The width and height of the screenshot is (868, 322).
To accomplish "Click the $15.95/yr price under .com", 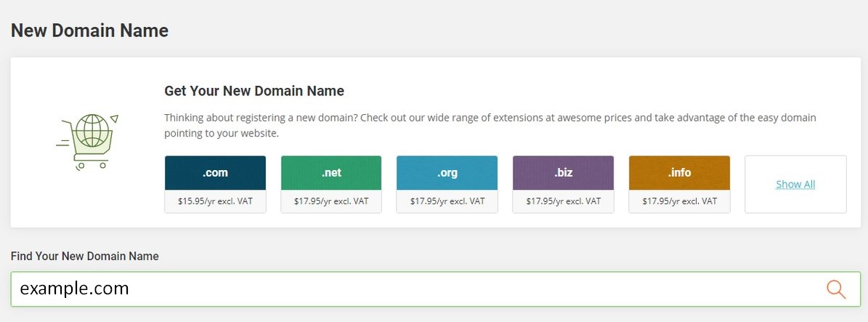I will tap(215, 201).
